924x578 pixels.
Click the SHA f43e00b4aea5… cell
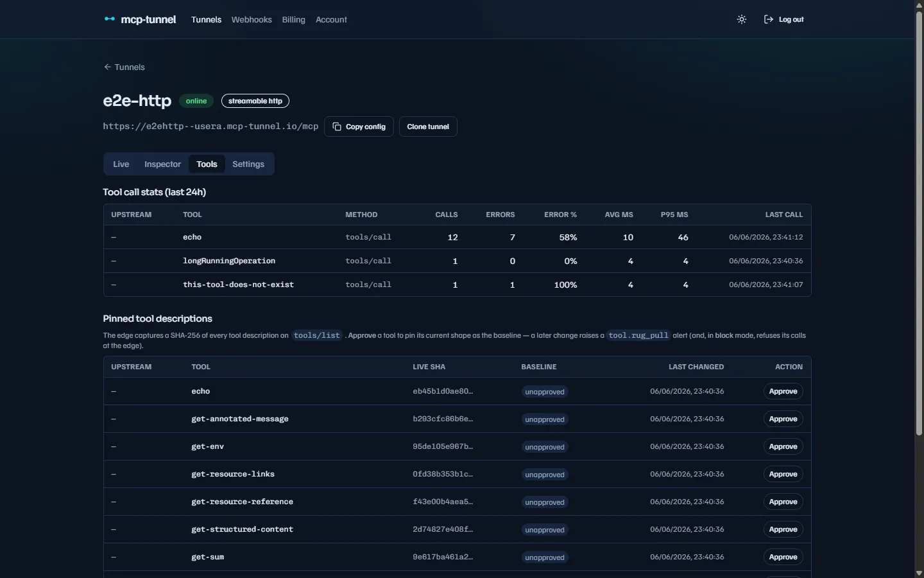coord(443,502)
